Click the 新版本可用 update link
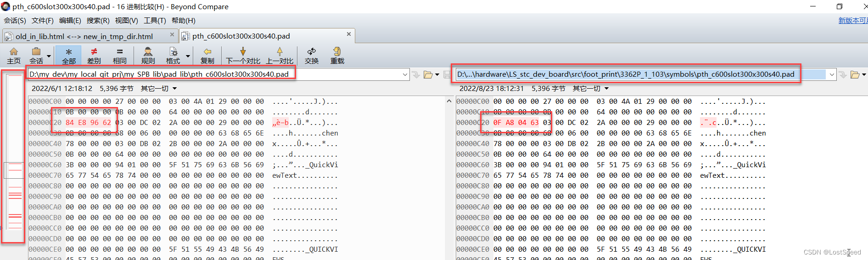 [853, 21]
